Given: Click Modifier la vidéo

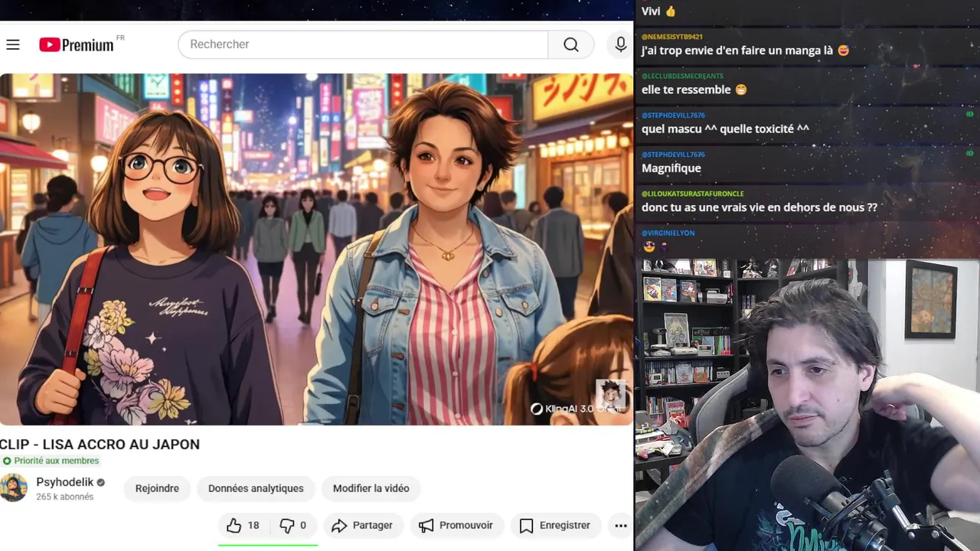Looking at the screenshot, I should [371, 488].
